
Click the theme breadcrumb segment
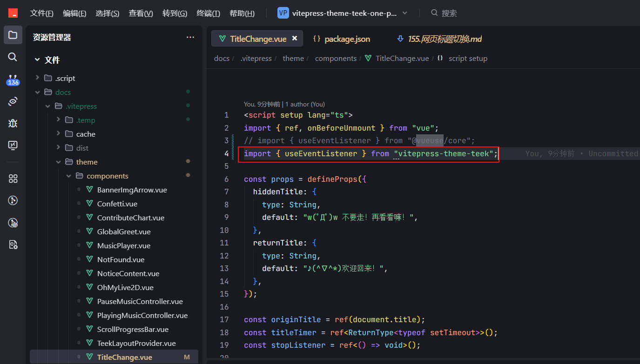click(x=293, y=58)
